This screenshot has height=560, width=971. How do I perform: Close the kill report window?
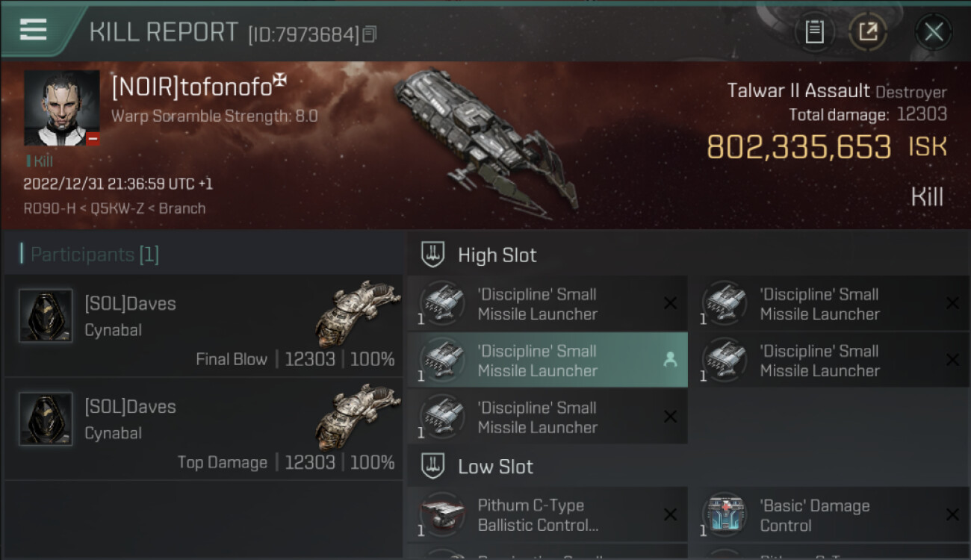point(934,32)
